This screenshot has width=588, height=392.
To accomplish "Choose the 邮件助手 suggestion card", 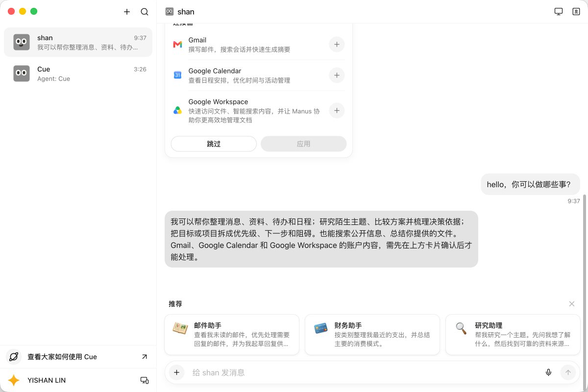I will pyautogui.click(x=232, y=335).
